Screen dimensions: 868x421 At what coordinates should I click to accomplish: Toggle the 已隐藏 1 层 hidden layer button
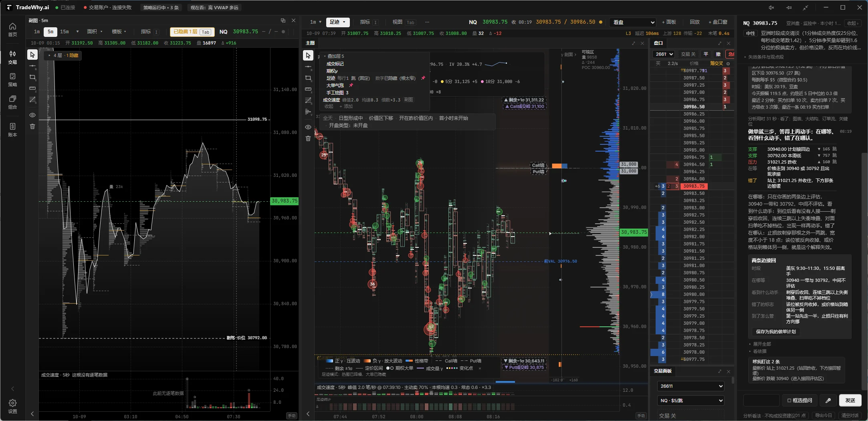[x=192, y=32]
